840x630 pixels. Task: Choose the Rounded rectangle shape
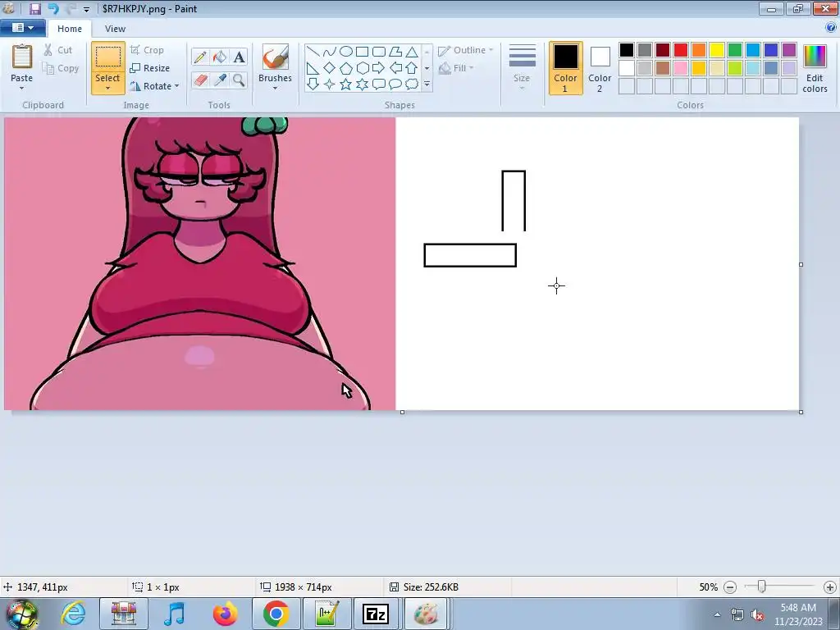point(379,52)
